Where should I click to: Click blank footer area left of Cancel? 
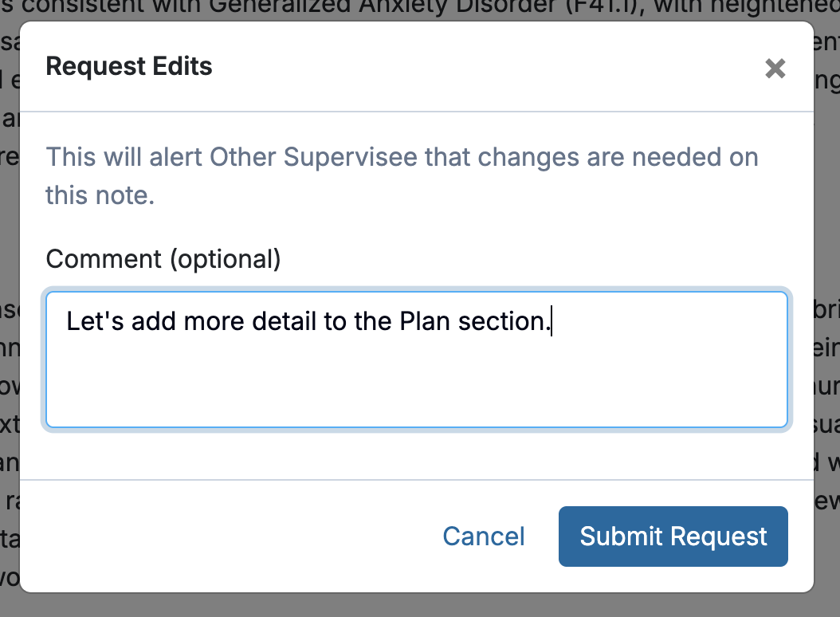(223, 536)
